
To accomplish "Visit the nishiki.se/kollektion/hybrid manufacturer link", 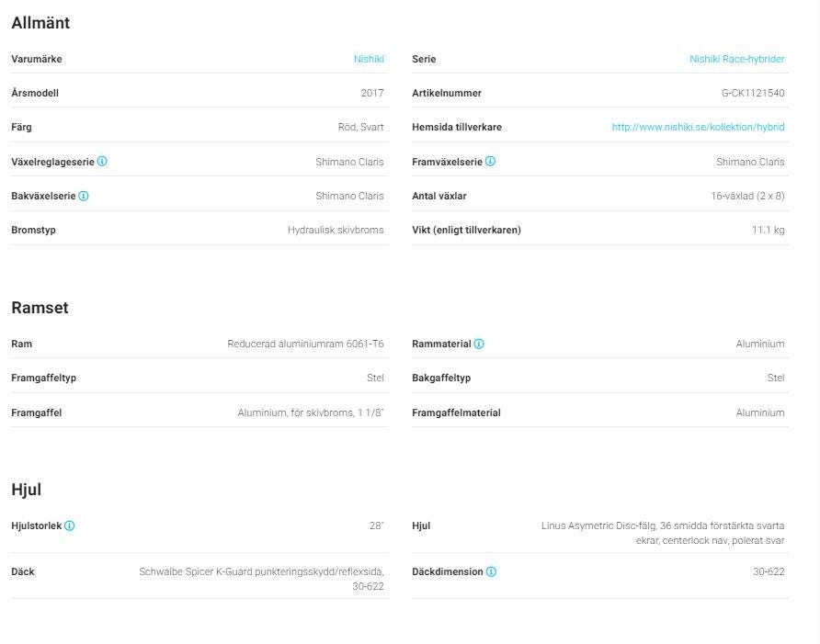I will click(x=698, y=128).
